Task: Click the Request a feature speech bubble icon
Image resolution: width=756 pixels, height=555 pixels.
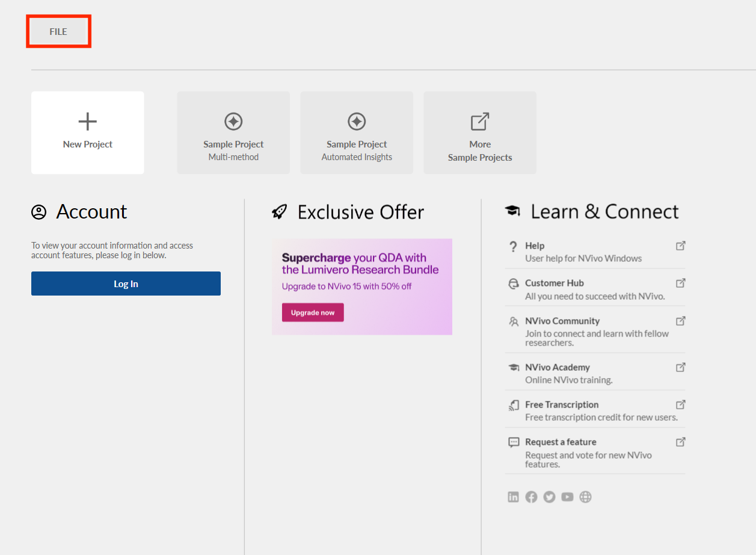Action: [x=514, y=442]
